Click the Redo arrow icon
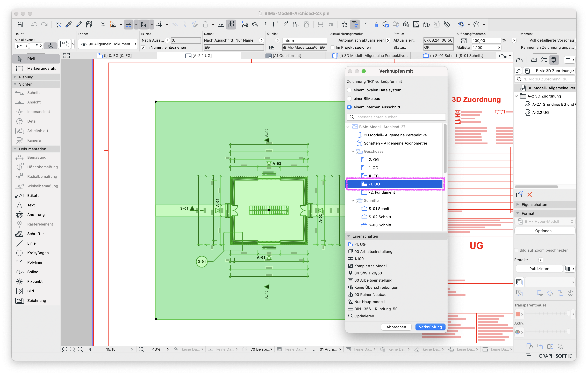The width and height of the screenshot is (588, 375). pyautogui.click(x=44, y=24)
